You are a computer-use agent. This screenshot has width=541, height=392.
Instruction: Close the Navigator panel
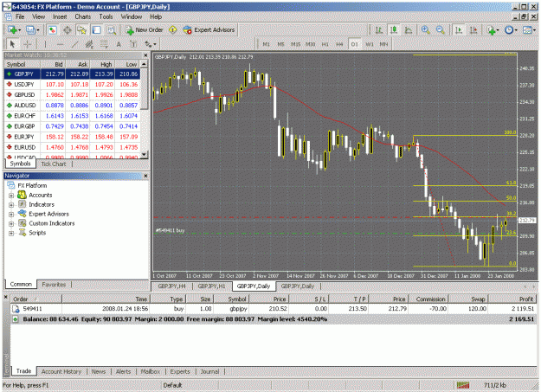coord(145,176)
